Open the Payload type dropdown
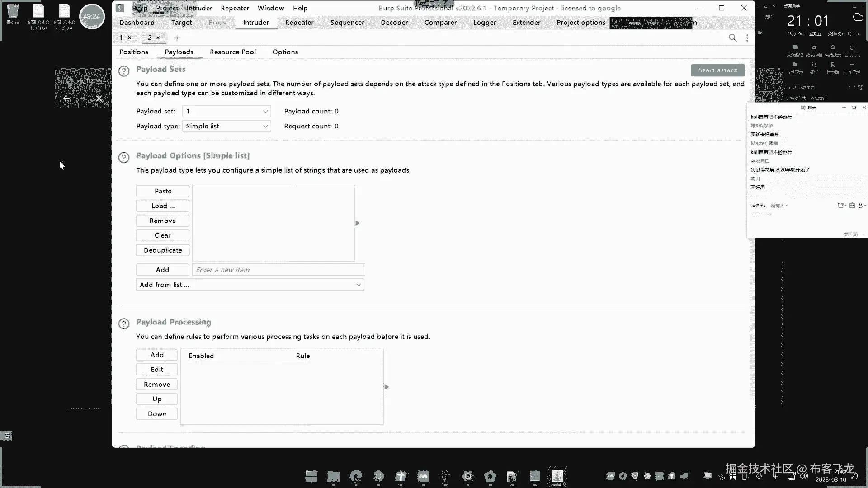This screenshot has height=488, width=868. click(226, 126)
